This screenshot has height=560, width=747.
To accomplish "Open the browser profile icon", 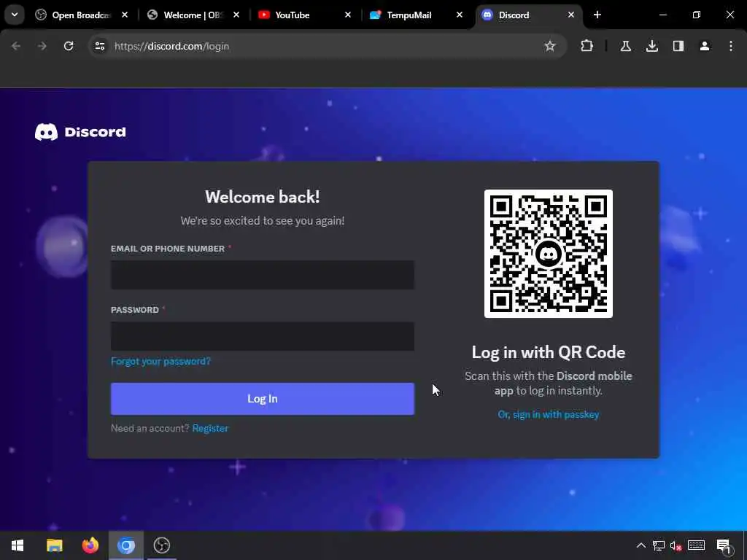I will tap(705, 46).
